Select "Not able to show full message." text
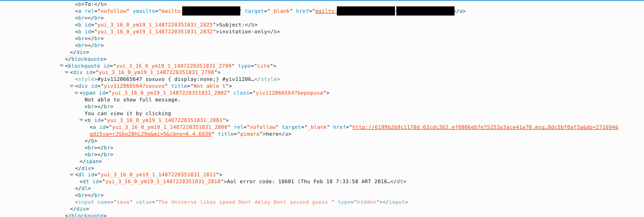 coord(132,100)
